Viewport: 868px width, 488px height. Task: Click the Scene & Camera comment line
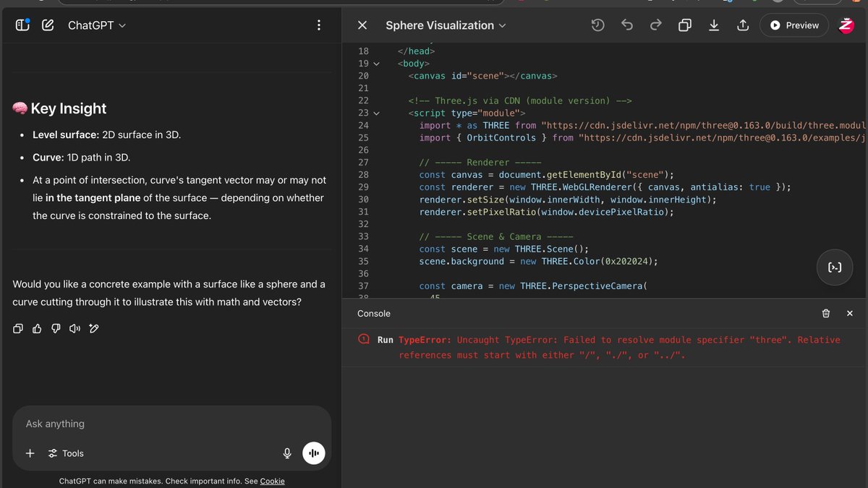pos(496,236)
